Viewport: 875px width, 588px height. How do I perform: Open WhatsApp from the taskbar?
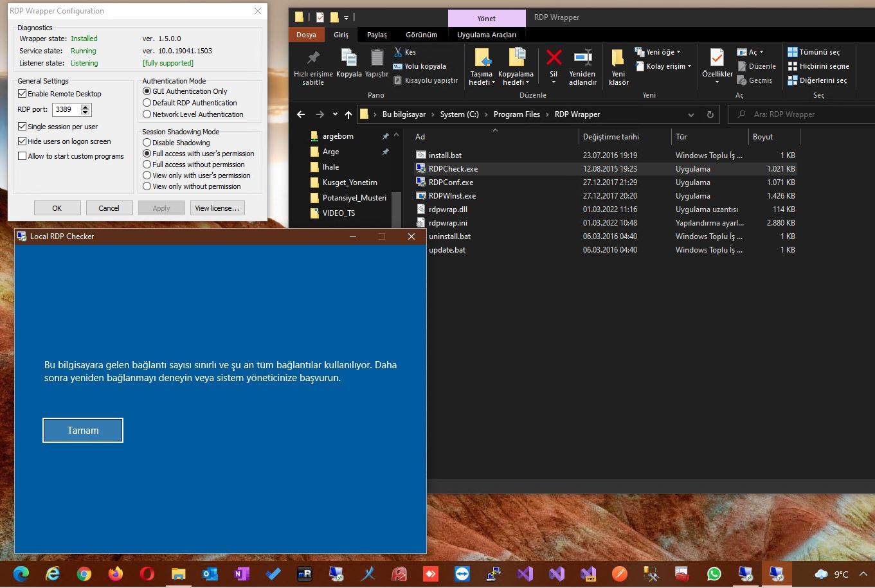[x=714, y=574]
